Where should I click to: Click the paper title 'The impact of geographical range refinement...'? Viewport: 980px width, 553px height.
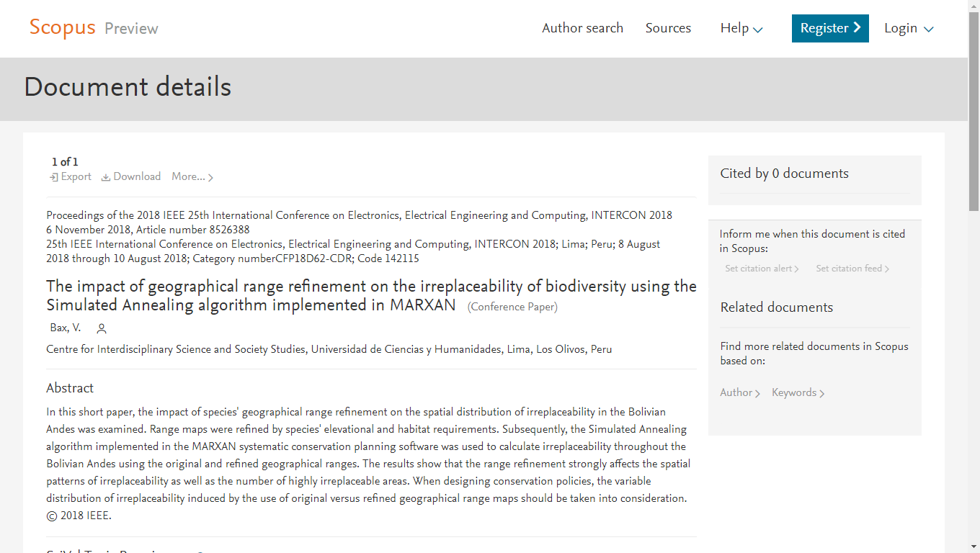[371, 296]
